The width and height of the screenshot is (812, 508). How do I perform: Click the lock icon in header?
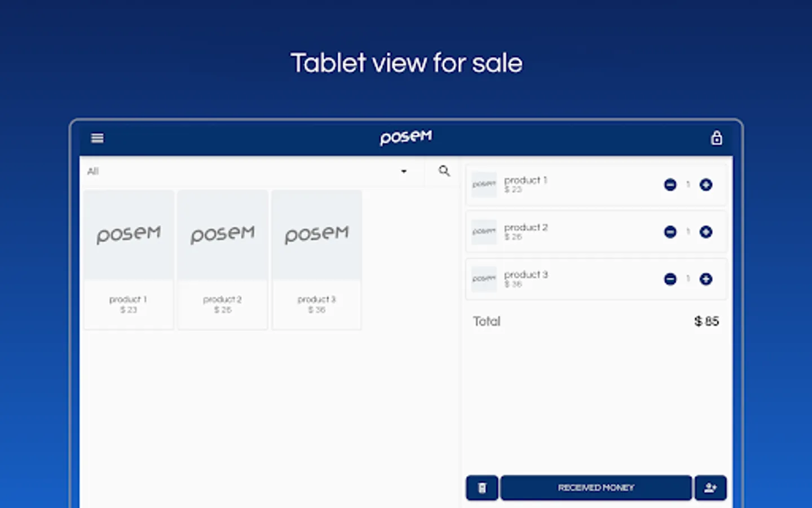[716, 138]
